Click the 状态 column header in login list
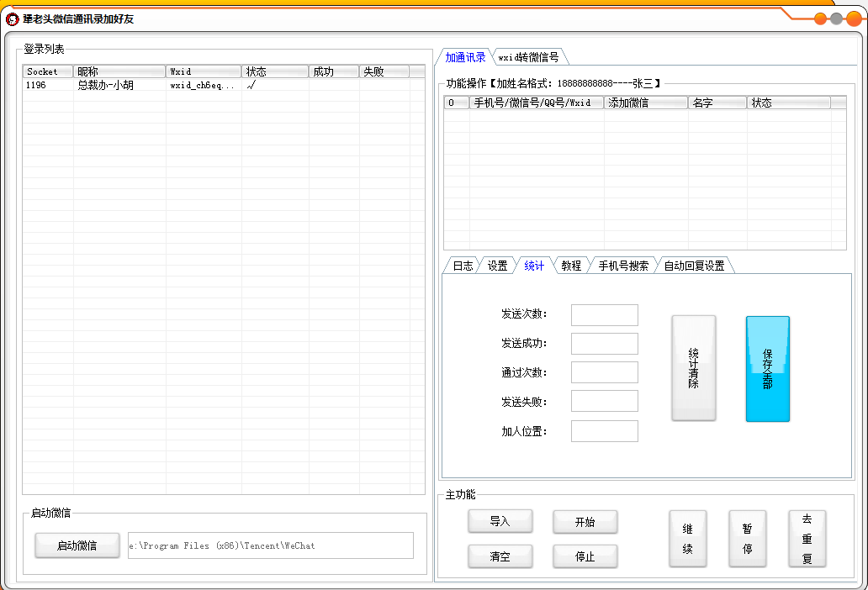Viewport: 868px width, 590px height. 275,71
